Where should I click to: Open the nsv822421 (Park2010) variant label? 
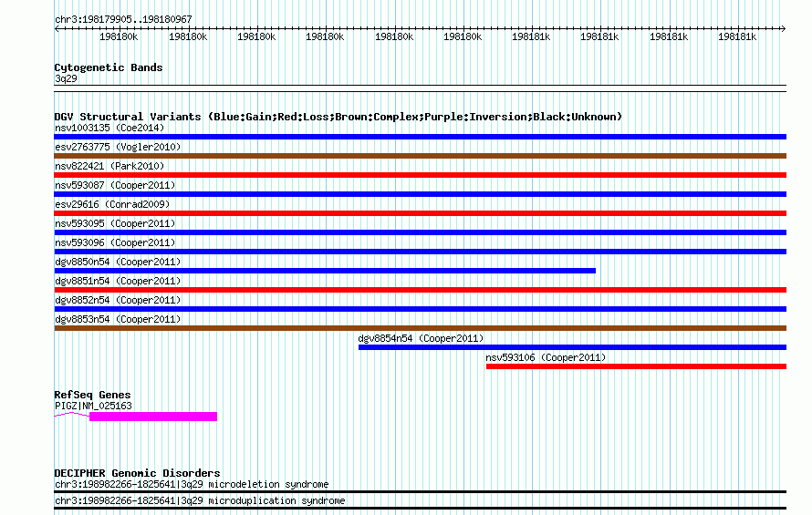tap(109, 166)
